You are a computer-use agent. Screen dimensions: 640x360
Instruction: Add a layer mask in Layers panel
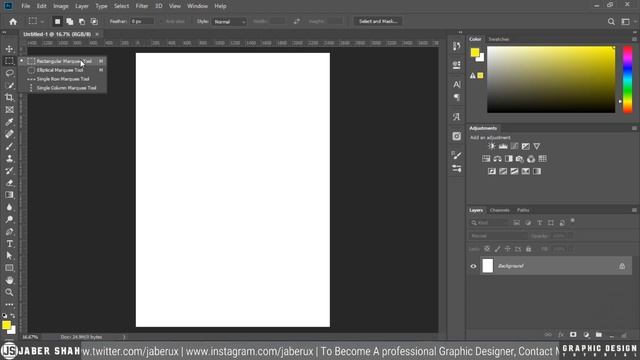pos(573,335)
